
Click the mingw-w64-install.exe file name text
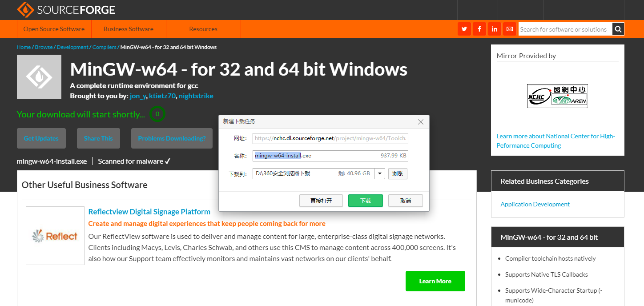point(52,161)
